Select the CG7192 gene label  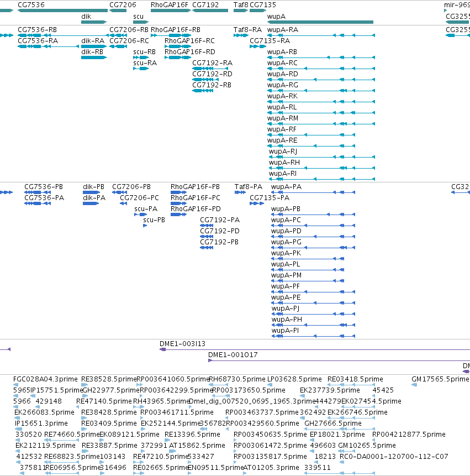pos(205,5)
